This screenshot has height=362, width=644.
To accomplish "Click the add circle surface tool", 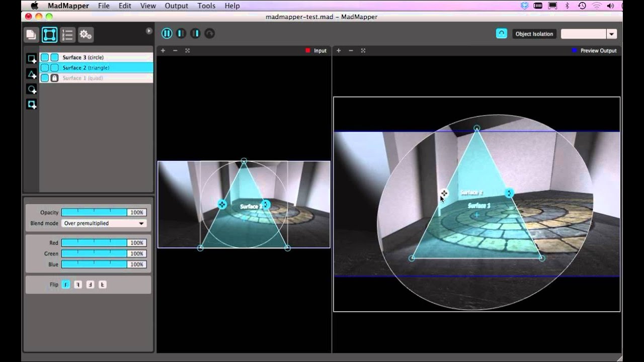I will (32, 89).
